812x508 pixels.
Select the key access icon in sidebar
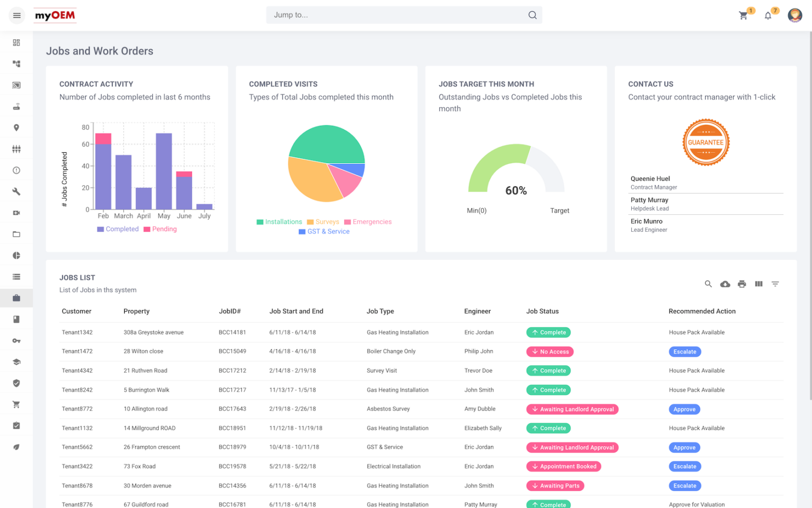pos(16,340)
